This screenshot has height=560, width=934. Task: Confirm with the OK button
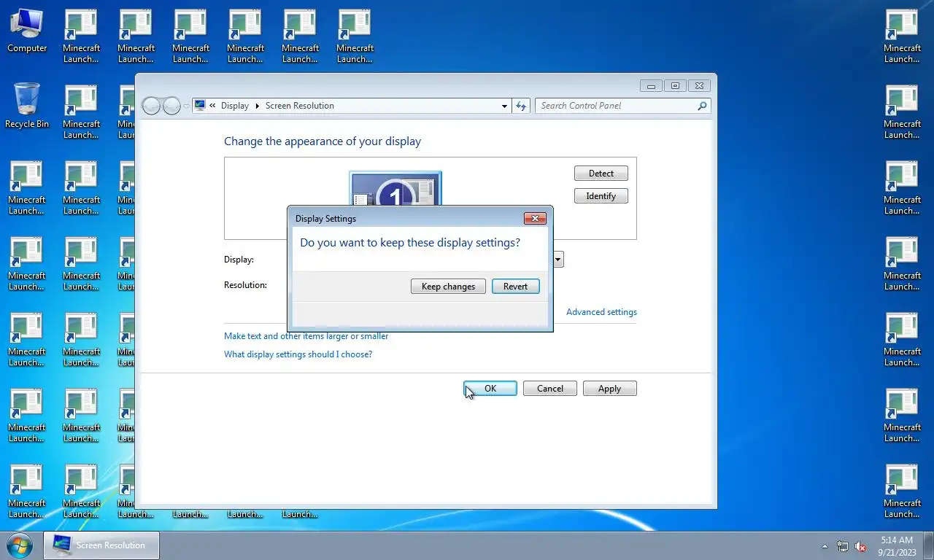click(x=490, y=389)
